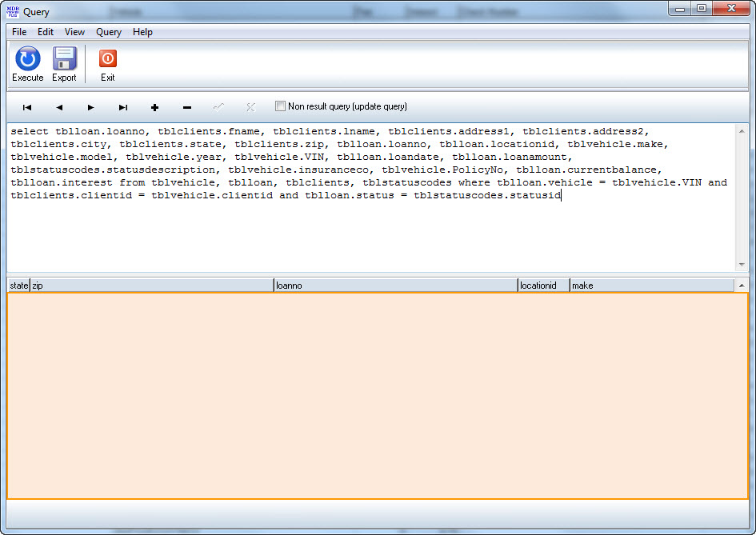Jump to last record button

pos(123,107)
